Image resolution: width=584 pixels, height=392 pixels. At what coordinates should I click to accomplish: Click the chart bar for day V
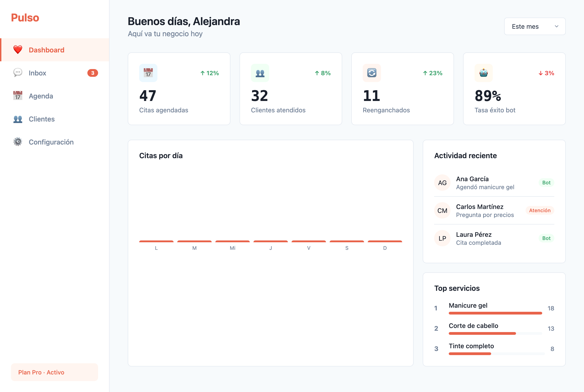pyautogui.click(x=309, y=241)
